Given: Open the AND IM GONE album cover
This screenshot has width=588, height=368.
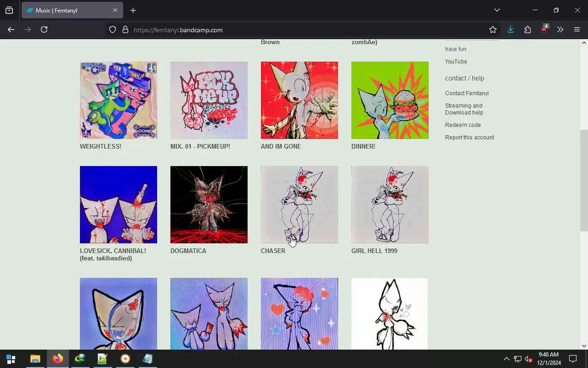Looking at the screenshot, I should [300, 100].
